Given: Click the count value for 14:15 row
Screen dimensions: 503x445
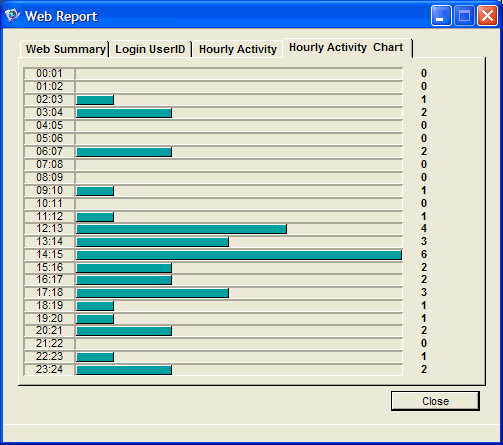Looking at the screenshot, I should point(424,254).
